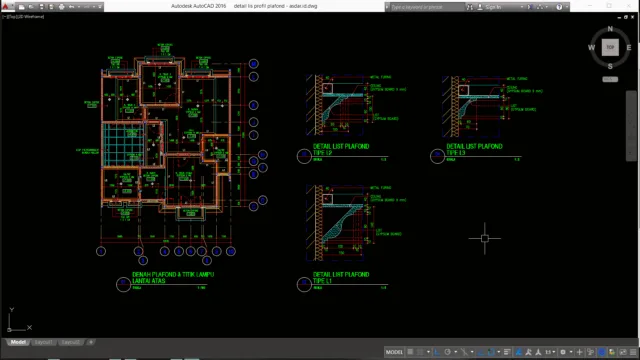Click the binoculars search icon
The height and width of the screenshot is (360, 640).
[x=470, y=7]
